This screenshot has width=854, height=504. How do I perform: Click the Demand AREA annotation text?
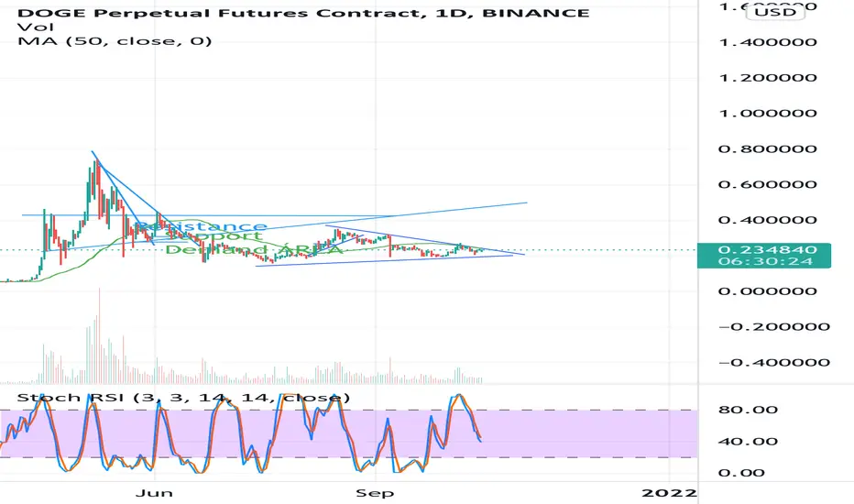point(254,250)
